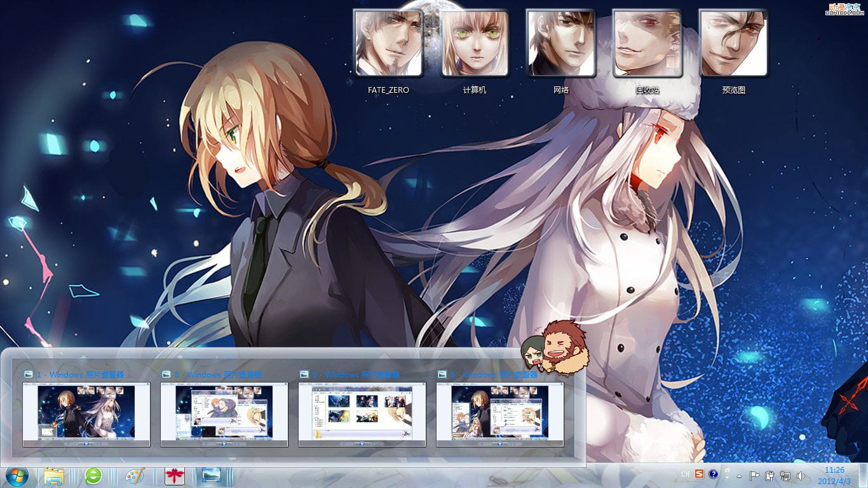This screenshot has height=488, width=868.
Task: Open the power settings tray icon
Action: [769, 475]
